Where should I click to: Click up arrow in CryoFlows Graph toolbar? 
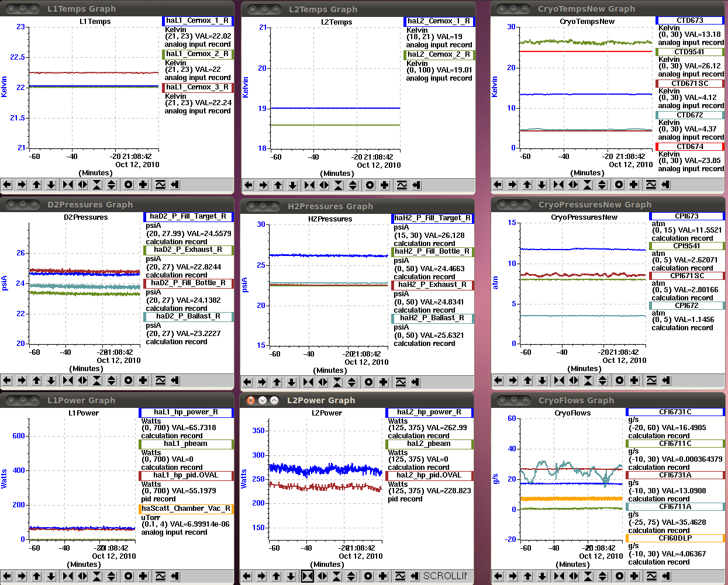point(527,576)
